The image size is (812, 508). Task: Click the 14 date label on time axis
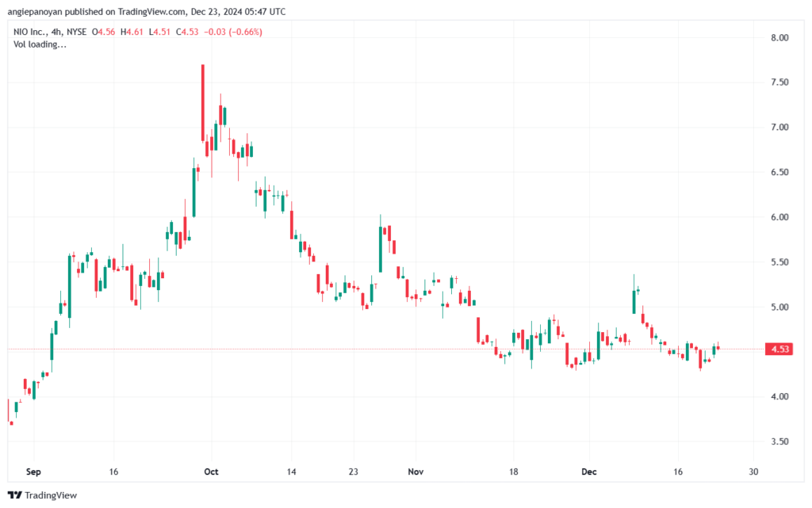coord(292,472)
